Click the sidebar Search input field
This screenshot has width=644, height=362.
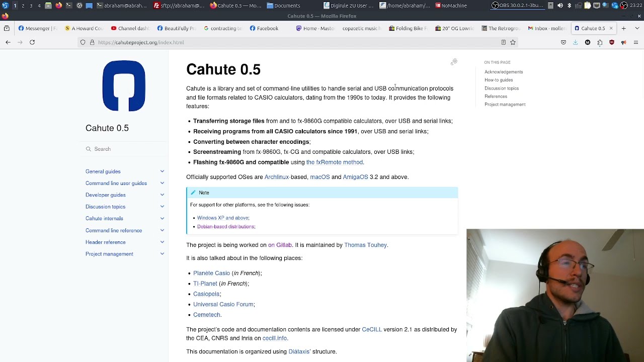[x=125, y=149]
